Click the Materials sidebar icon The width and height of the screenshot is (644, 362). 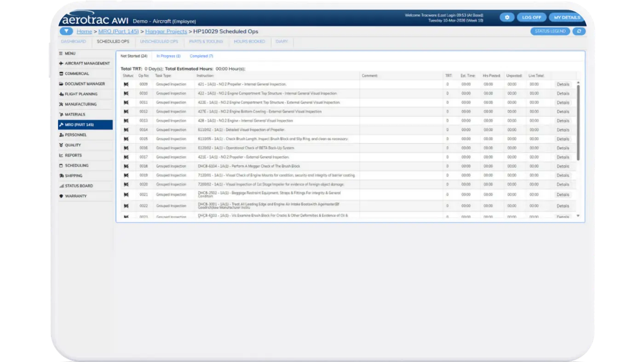[x=61, y=114]
